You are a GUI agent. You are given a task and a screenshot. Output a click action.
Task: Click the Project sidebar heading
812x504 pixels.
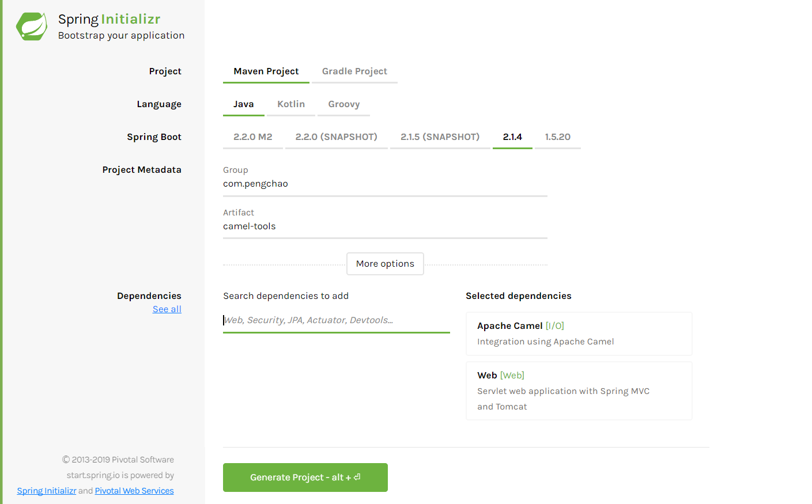[x=165, y=71]
